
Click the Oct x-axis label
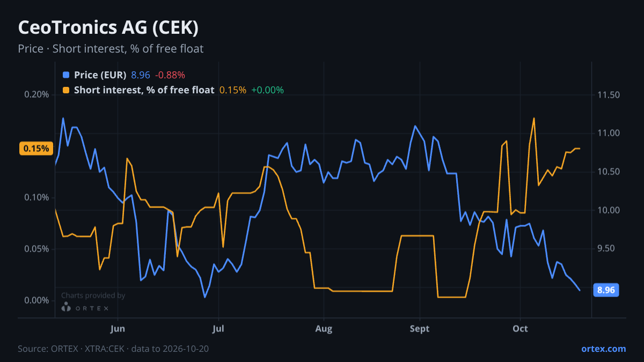pos(520,329)
